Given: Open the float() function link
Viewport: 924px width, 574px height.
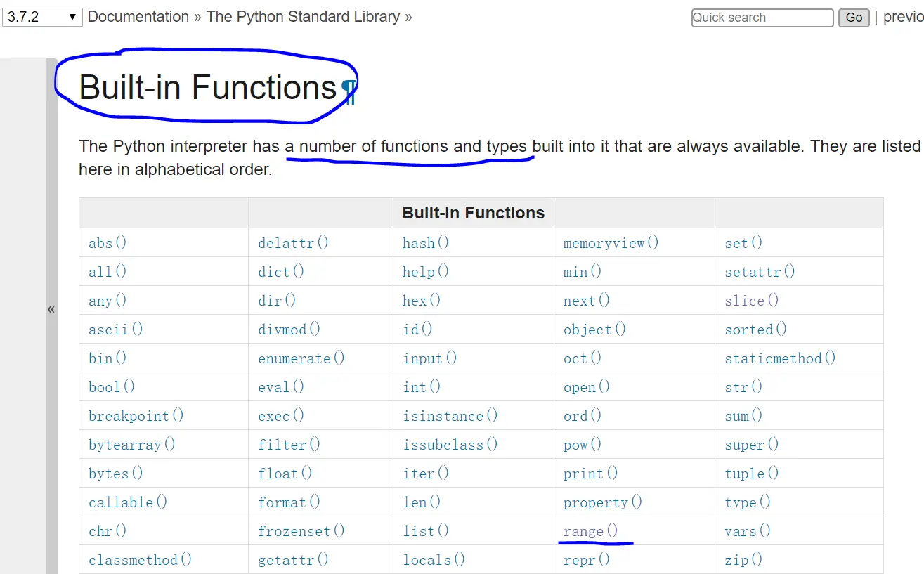Looking at the screenshot, I should pyautogui.click(x=285, y=474).
